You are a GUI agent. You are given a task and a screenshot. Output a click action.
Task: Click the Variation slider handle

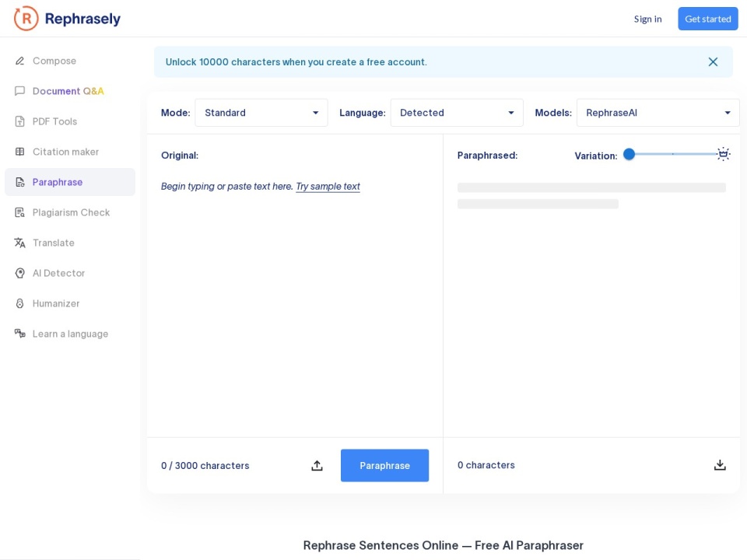tap(629, 154)
